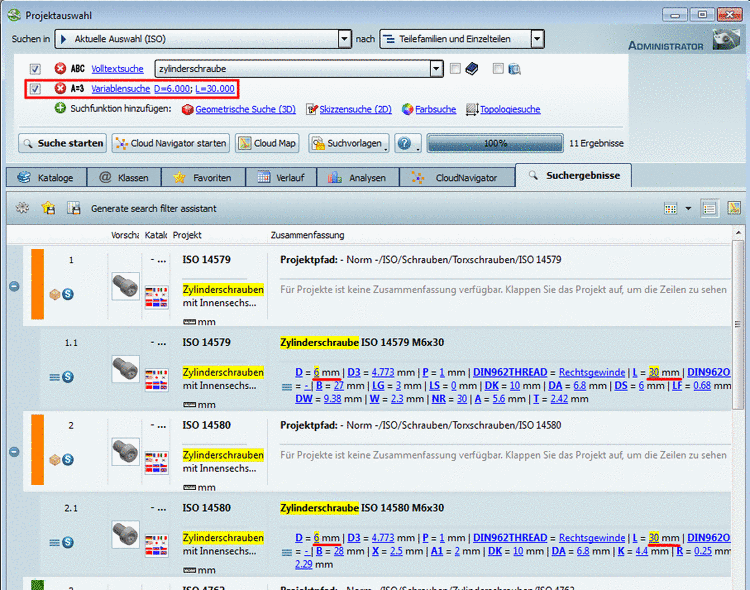Toggle the Variablensuche checkbox
The image size is (750, 590).
click(x=35, y=89)
